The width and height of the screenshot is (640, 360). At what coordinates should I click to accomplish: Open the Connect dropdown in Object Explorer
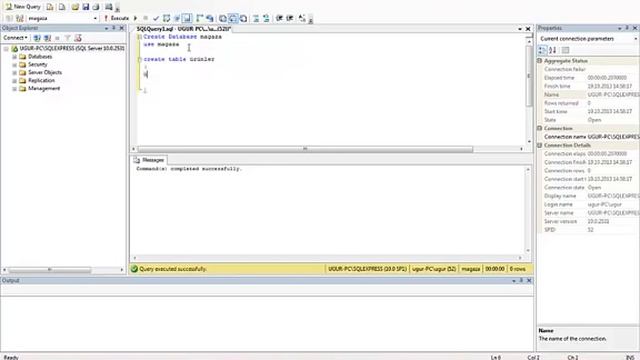tap(16, 38)
